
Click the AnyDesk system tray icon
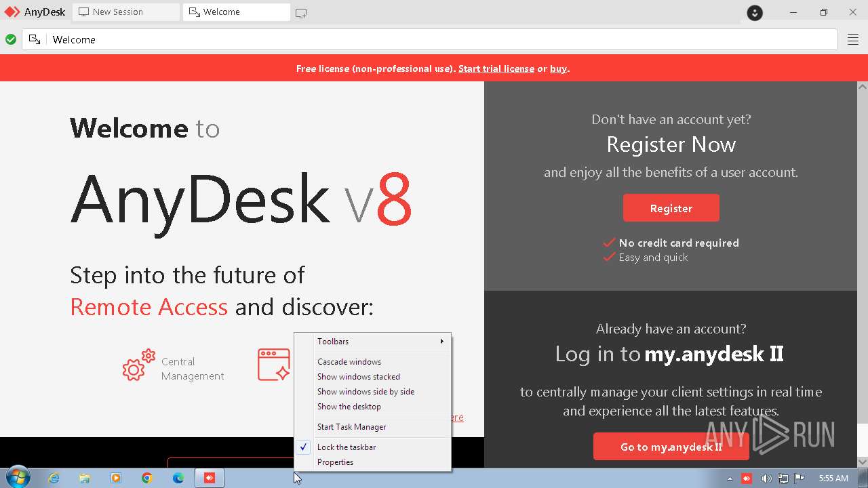(x=747, y=479)
